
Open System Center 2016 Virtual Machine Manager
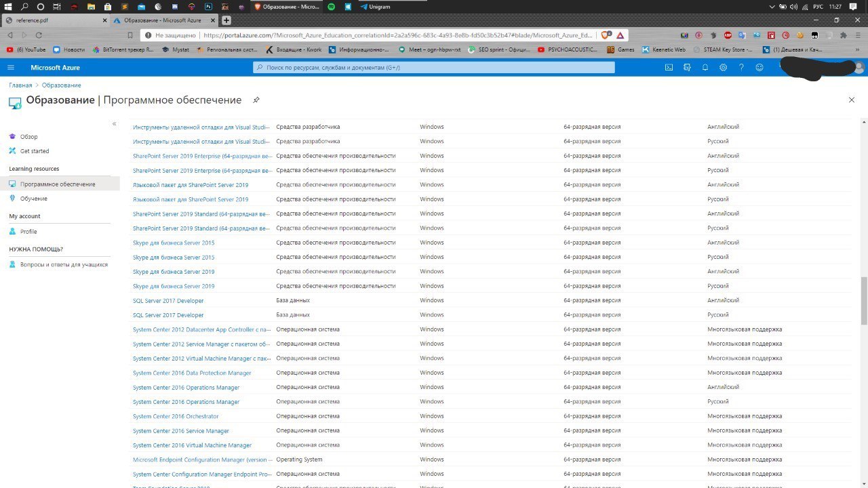(192, 445)
